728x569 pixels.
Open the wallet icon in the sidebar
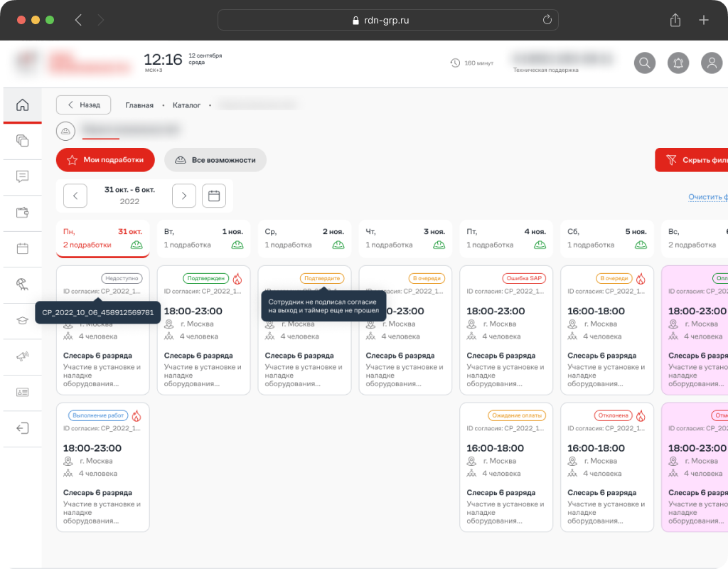tap(22, 212)
